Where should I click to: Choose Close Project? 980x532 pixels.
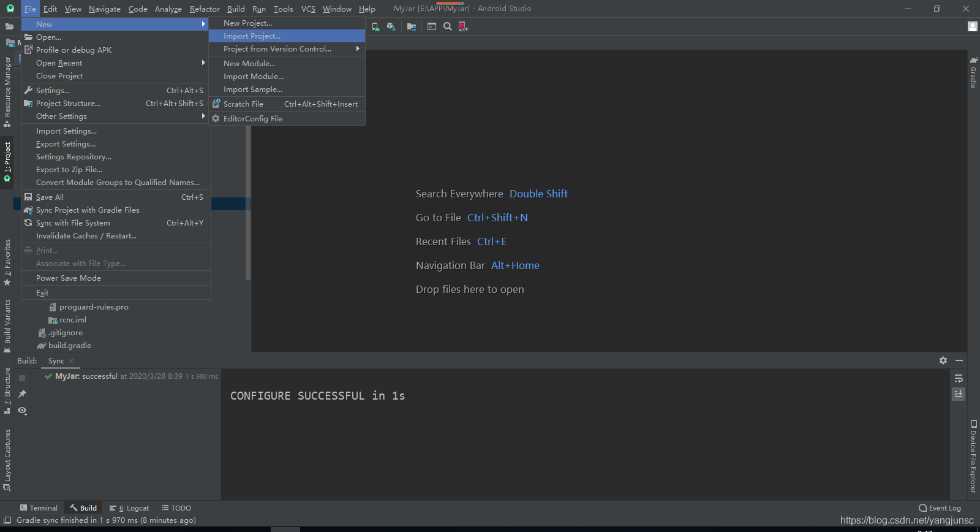(116, 76)
